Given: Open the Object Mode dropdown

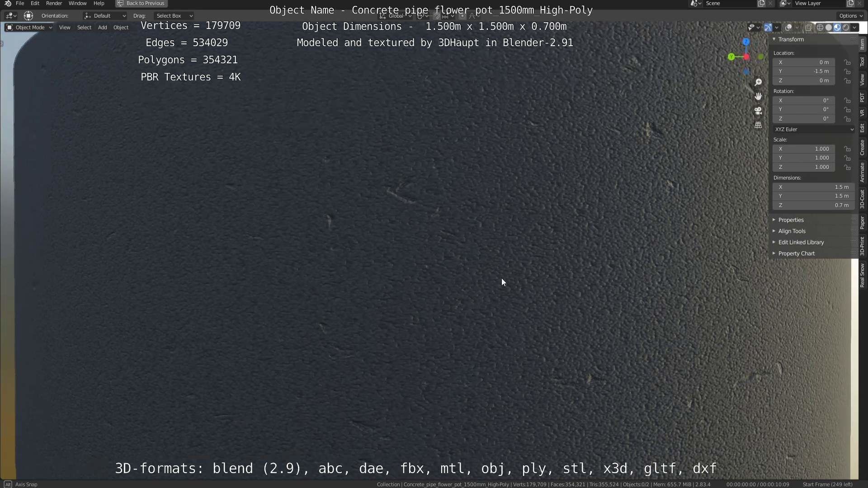Looking at the screenshot, I should pyautogui.click(x=29, y=28).
